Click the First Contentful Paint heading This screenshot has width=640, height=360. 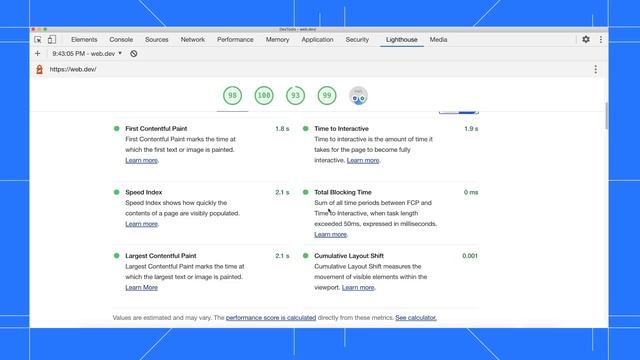coord(156,129)
